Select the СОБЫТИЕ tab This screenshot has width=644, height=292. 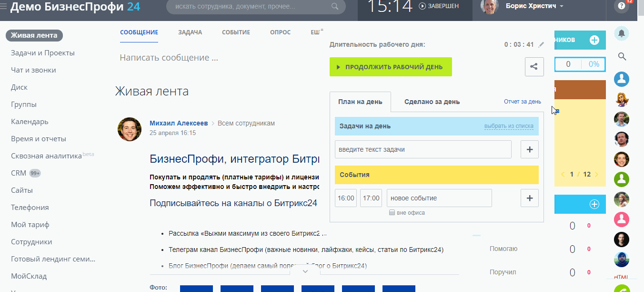tap(236, 32)
